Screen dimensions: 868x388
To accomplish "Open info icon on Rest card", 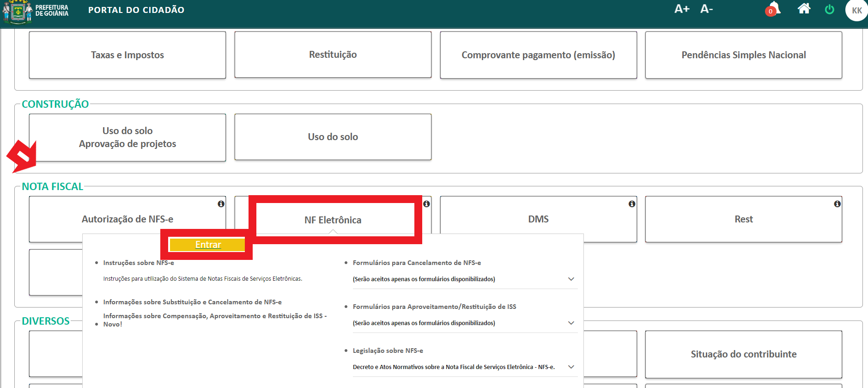I will click(837, 204).
